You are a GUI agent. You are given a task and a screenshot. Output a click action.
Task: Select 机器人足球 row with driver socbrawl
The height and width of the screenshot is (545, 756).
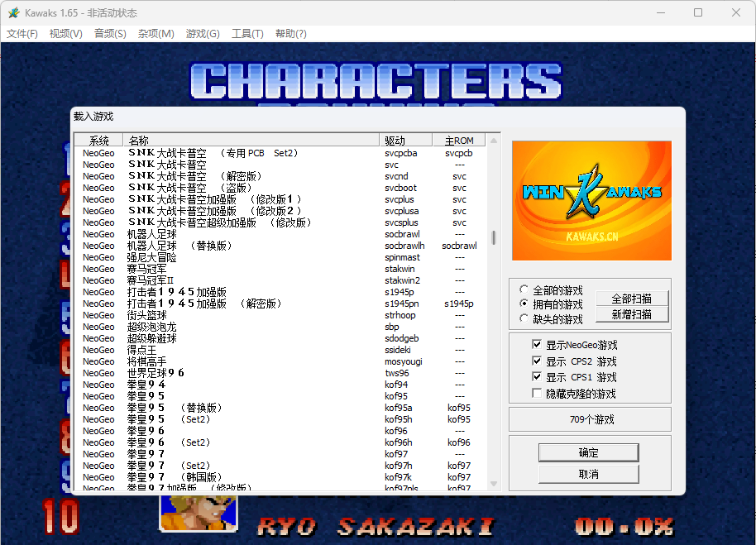[x=280, y=234]
